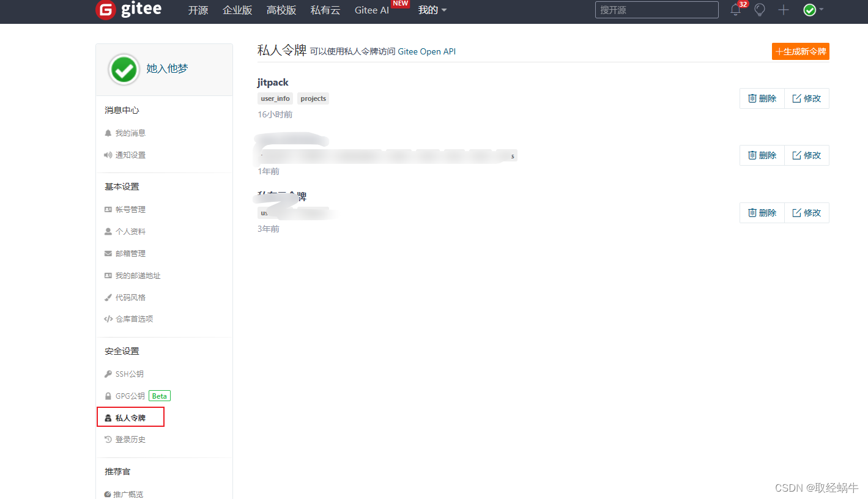Click the ID card icon beside 帐号管理
This screenshot has width=868, height=499.
[108, 209]
